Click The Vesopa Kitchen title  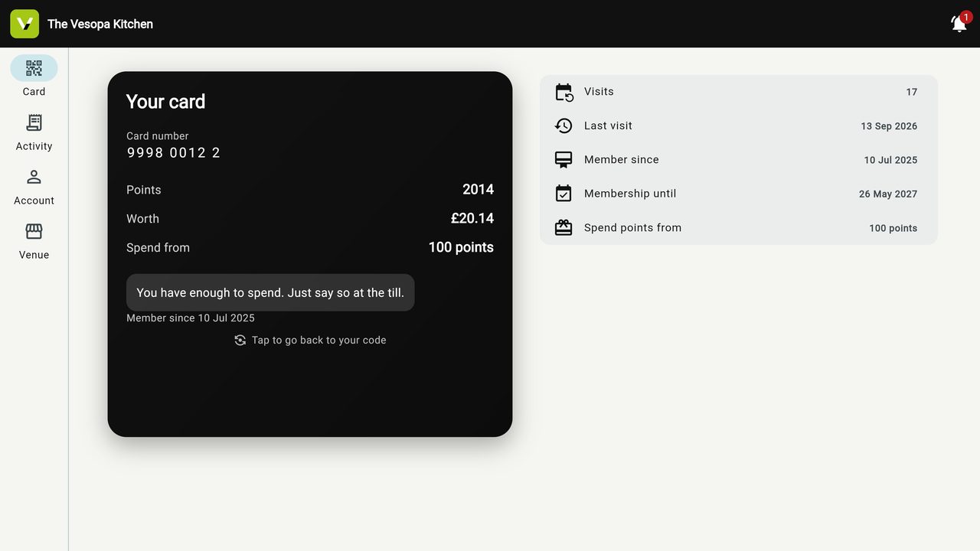(100, 24)
